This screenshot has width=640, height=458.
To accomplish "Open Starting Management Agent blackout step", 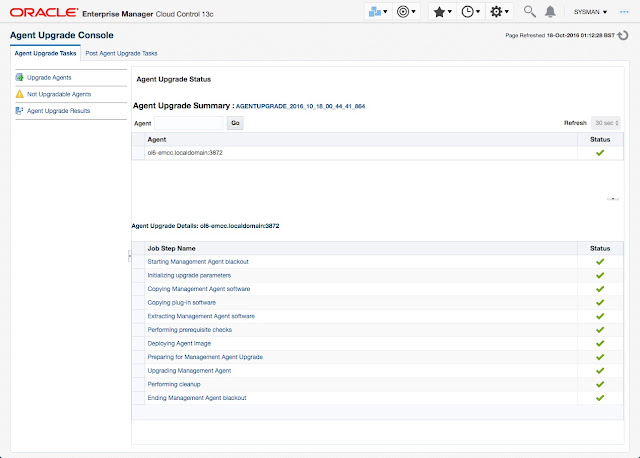I will (198, 262).
